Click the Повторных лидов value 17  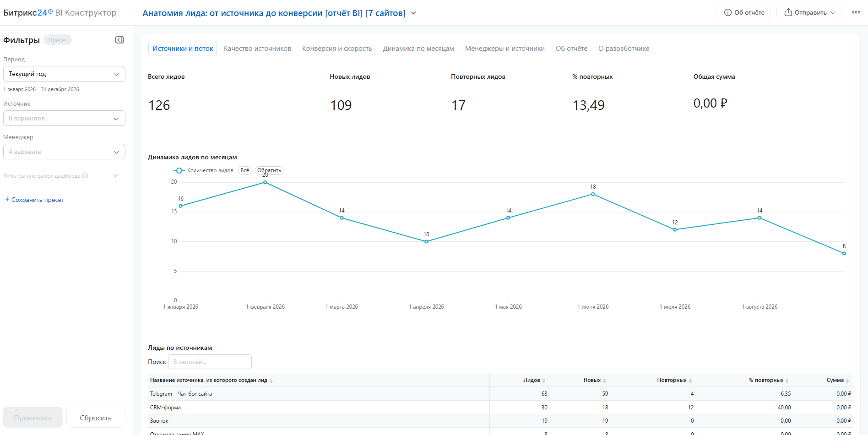(x=459, y=105)
